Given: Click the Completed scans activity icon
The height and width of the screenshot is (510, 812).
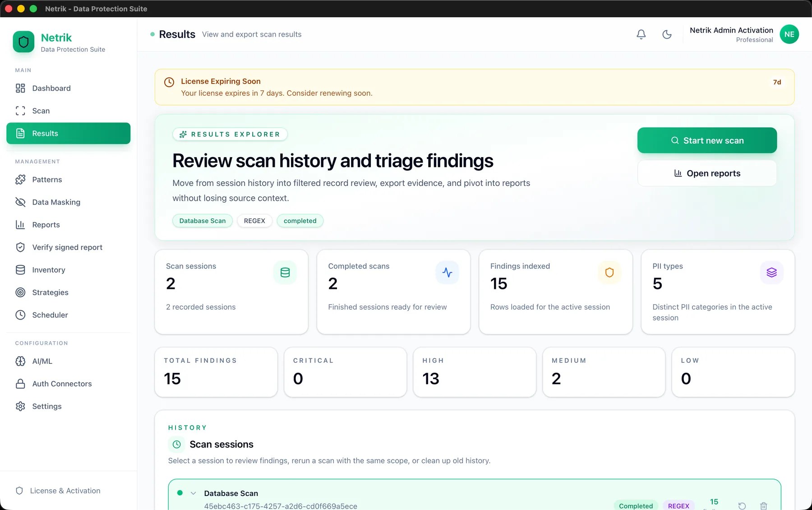Looking at the screenshot, I should (x=447, y=273).
